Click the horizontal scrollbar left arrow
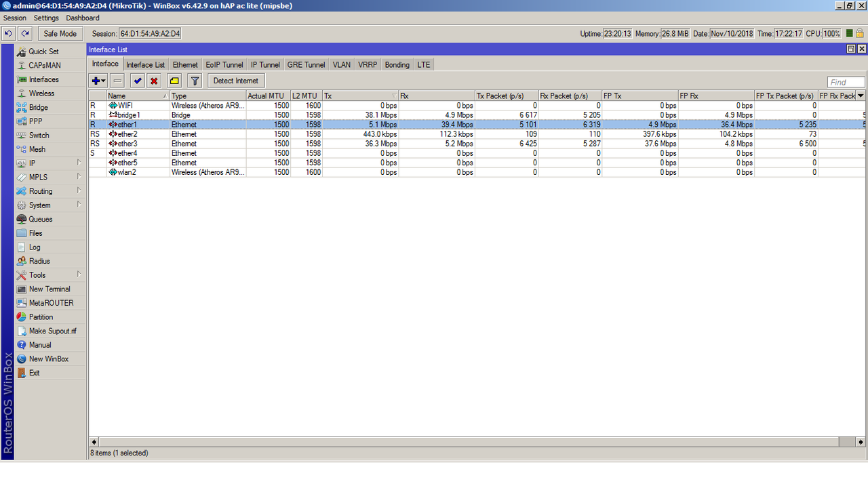Screen dimensions: 868x488 [x=94, y=442]
